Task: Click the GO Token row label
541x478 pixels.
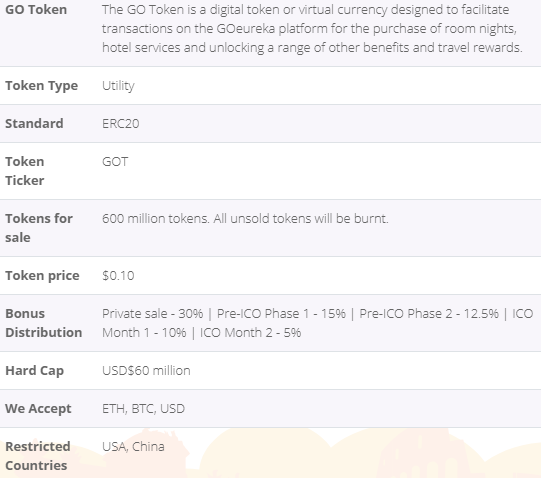Action: pos(36,10)
